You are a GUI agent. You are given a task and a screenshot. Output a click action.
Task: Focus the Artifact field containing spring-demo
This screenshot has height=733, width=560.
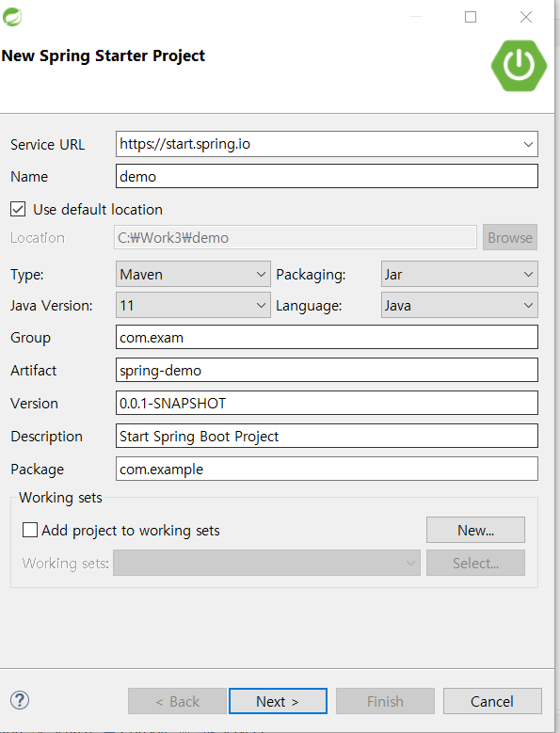pos(327,370)
